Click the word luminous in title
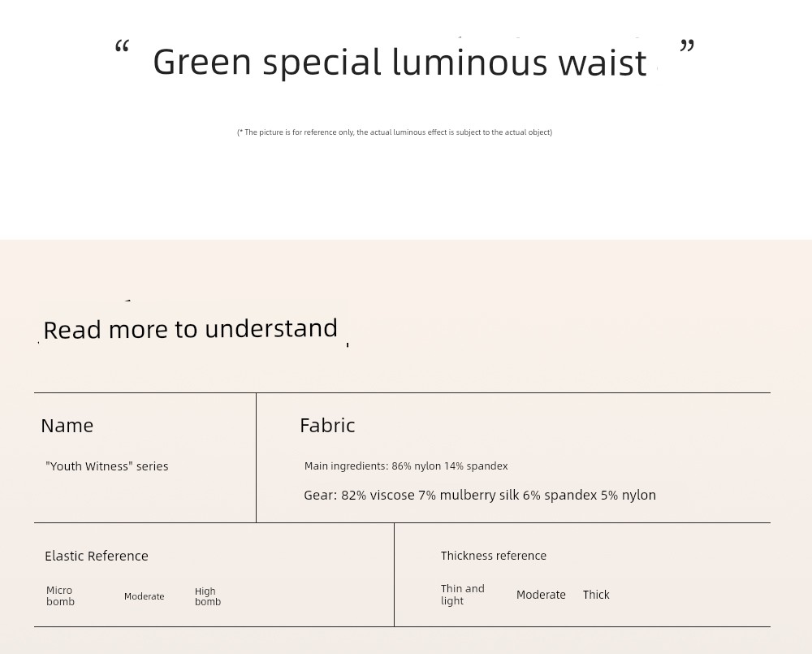The width and height of the screenshot is (812, 654). [469, 63]
